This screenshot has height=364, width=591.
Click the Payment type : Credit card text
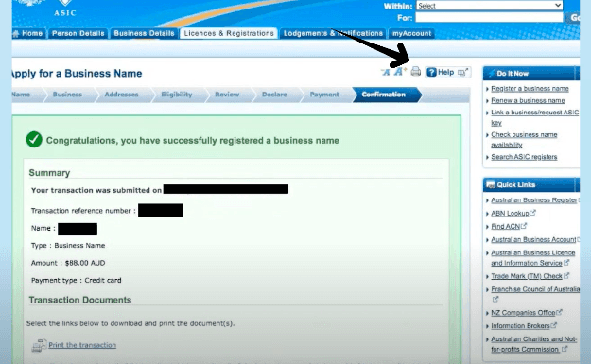(77, 281)
